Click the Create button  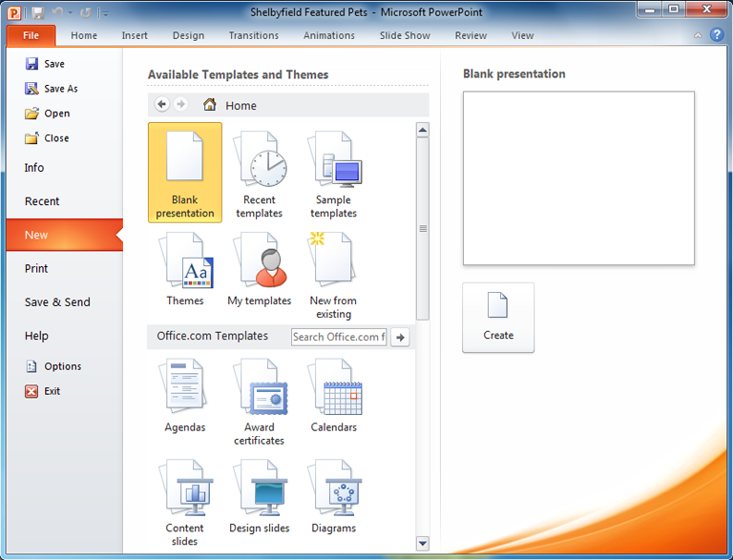pyautogui.click(x=498, y=317)
